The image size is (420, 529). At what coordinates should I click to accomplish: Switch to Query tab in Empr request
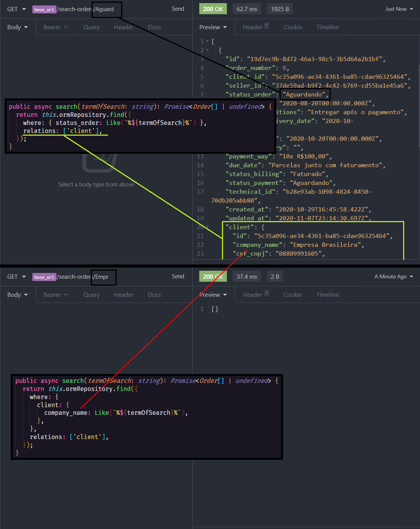[x=92, y=295]
